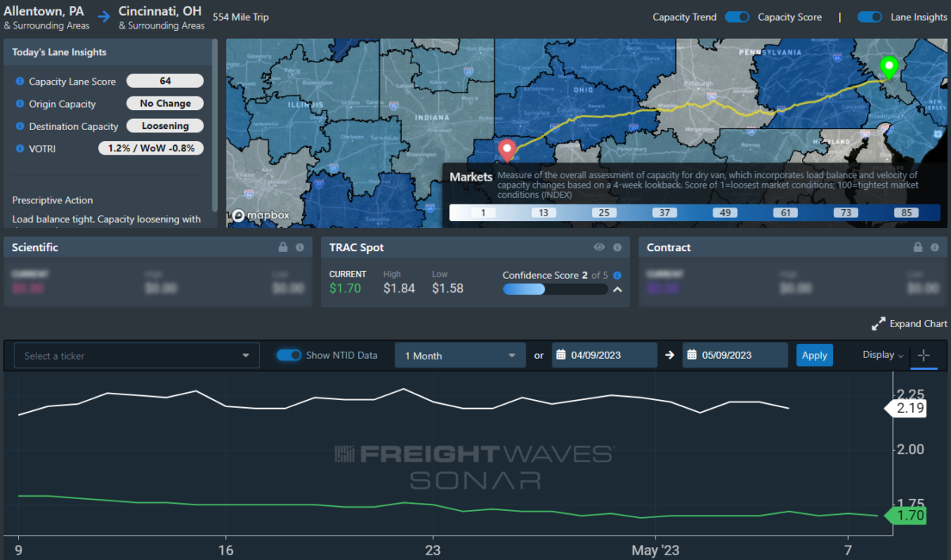
Task: Click the green origin pin on map
Action: coord(888,67)
